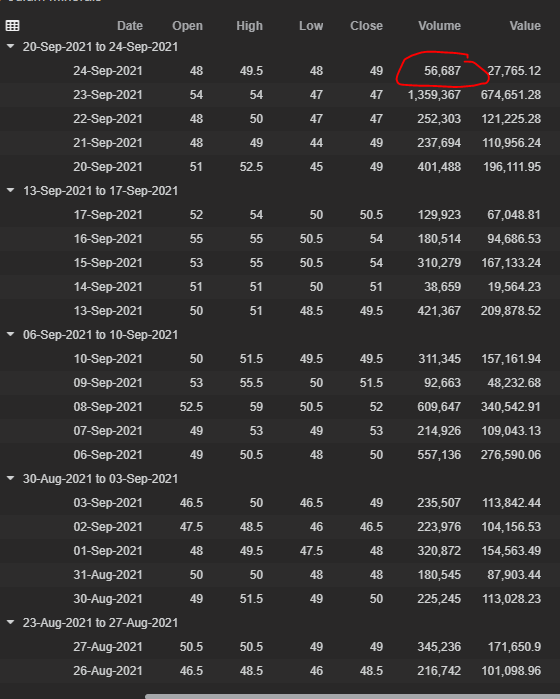This screenshot has height=699, width=560.
Task: Collapse the 23-Aug-2021 to 27-Aug-2021 group
Action: pos(10,622)
